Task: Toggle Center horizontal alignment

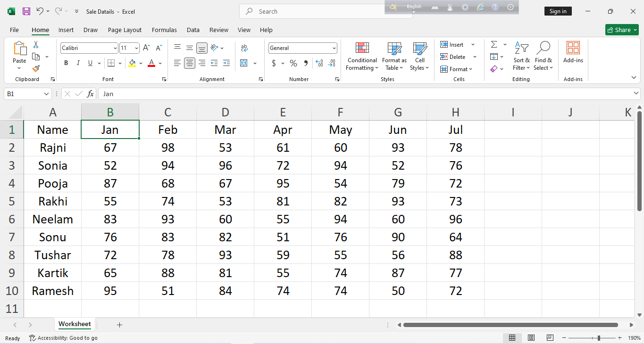Action: point(190,63)
